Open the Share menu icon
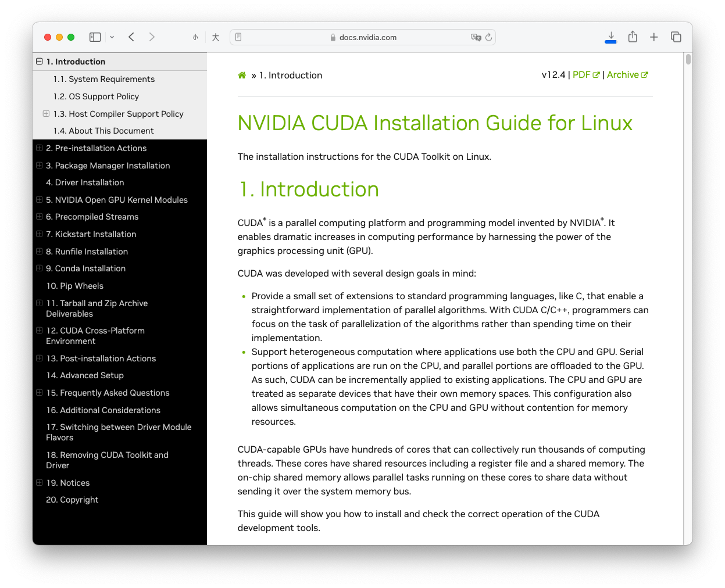The image size is (725, 588). point(633,37)
